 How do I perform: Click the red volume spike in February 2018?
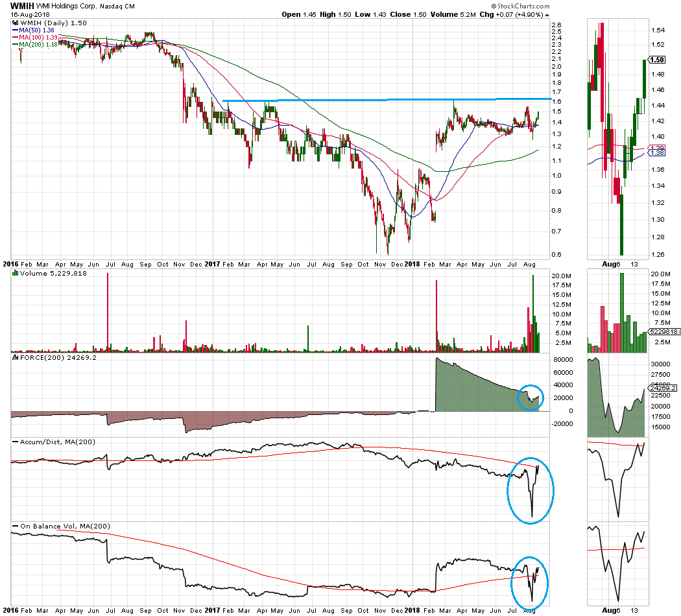pyautogui.click(x=436, y=316)
